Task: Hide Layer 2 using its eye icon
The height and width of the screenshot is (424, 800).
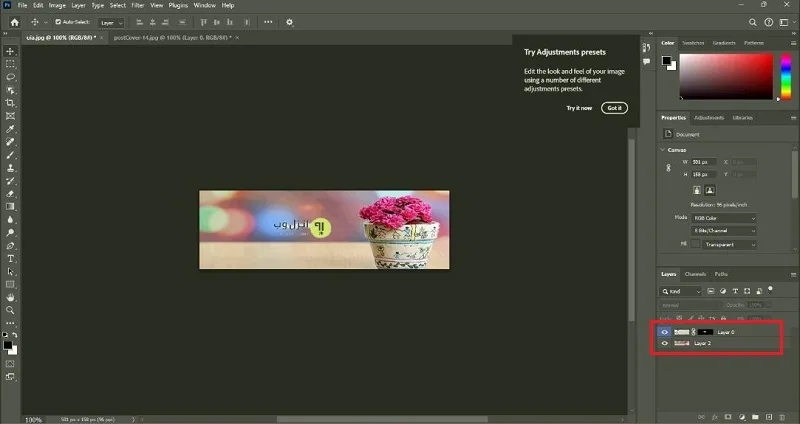Action: [664, 343]
